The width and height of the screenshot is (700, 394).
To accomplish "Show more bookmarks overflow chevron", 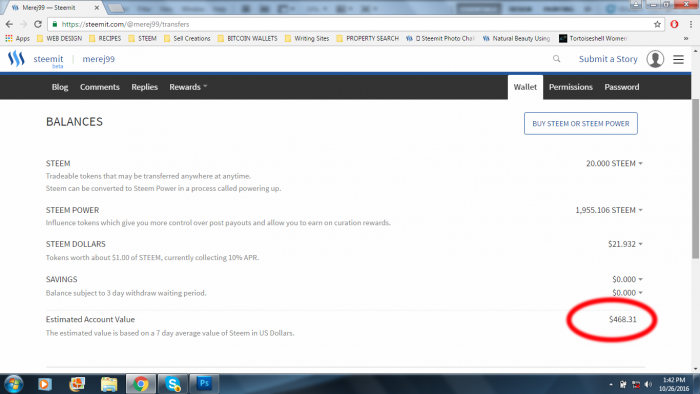I will (686, 38).
